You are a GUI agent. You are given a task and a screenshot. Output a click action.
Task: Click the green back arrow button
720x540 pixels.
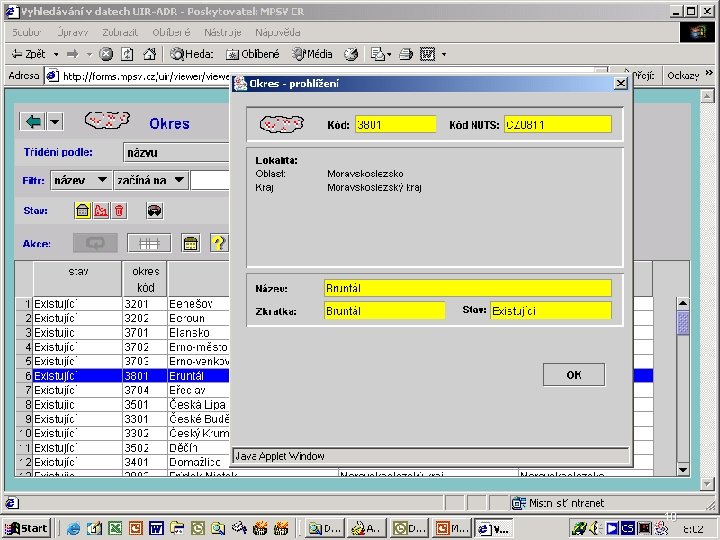click(x=34, y=121)
